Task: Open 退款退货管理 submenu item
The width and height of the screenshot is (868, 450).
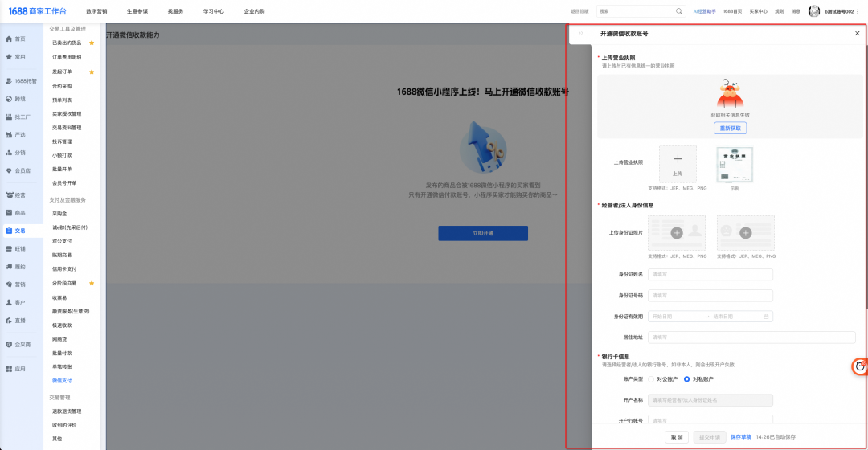Action: coord(67,411)
